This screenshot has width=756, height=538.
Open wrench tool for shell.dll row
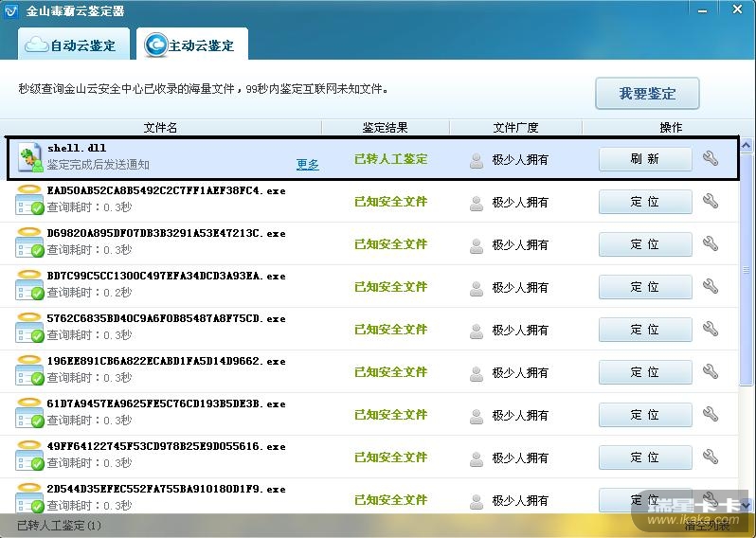(711, 158)
